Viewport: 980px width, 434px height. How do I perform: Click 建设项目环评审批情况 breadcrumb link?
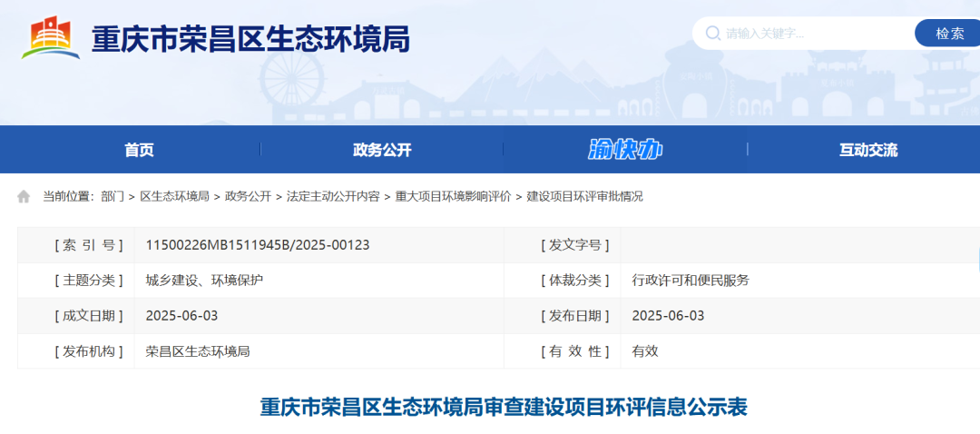coord(584,196)
